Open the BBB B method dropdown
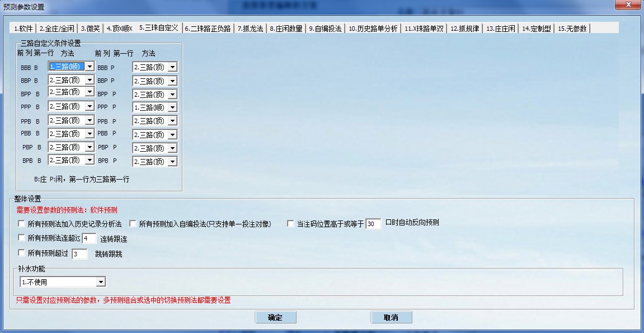 point(90,66)
